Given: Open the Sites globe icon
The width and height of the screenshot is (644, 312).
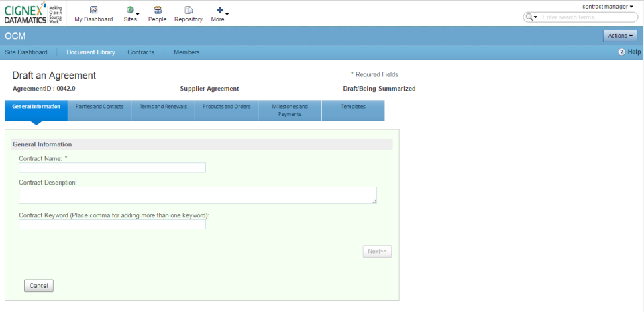Looking at the screenshot, I should tap(130, 10).
